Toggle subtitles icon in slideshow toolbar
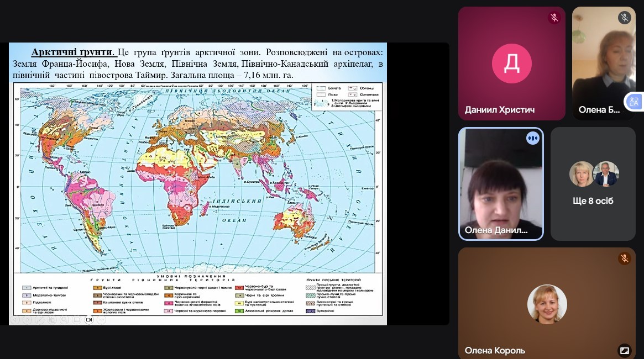Image resolution: width=644 pixels, height=359 pixels. (77, 319)
